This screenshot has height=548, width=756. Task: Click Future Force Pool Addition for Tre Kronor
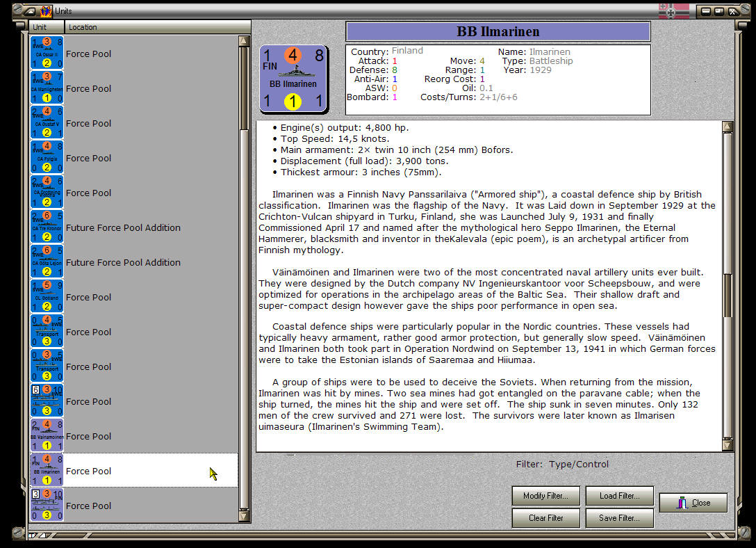pyautogui.click(x=123, y=227)
